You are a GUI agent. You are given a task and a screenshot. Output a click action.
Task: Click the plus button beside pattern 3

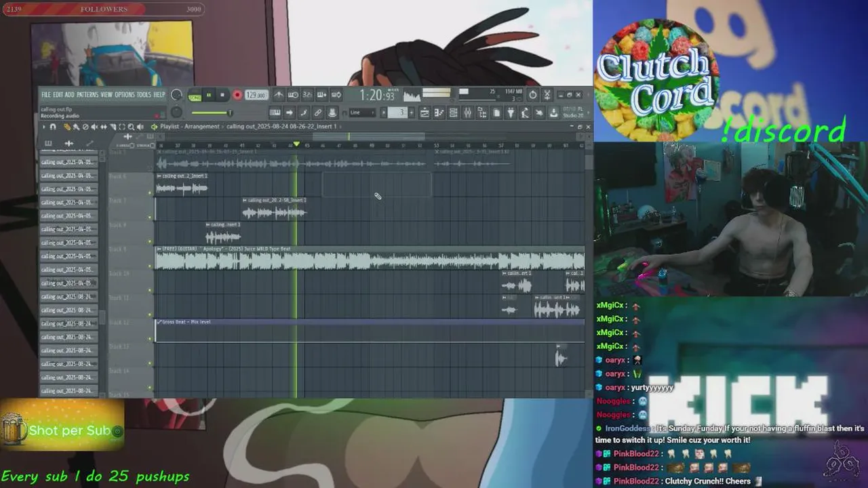coord(412,113)
